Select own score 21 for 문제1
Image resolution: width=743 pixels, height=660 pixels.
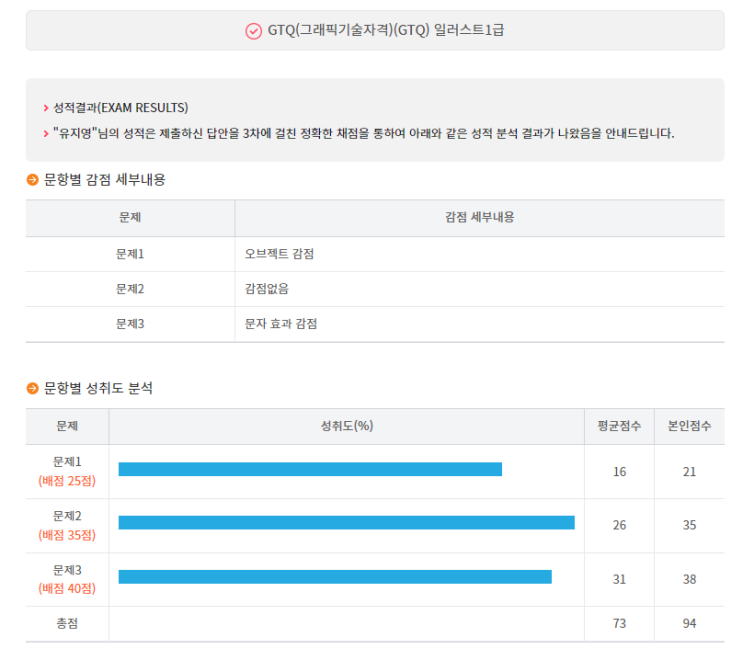689,472
